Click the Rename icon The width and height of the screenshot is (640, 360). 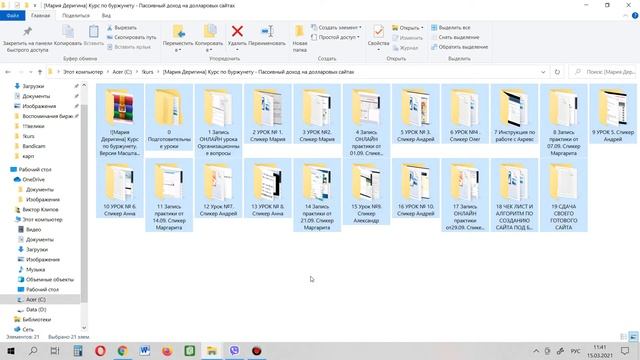click(267, 31)
